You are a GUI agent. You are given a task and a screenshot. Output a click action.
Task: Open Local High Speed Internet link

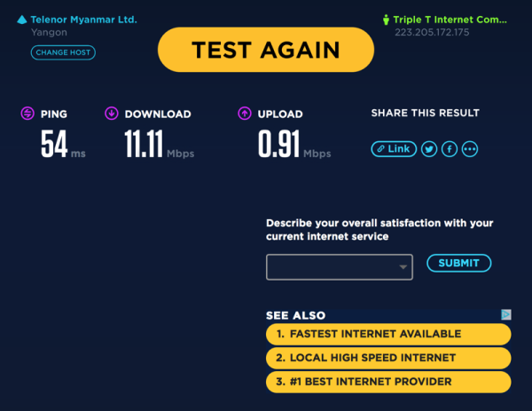point(388,358)
